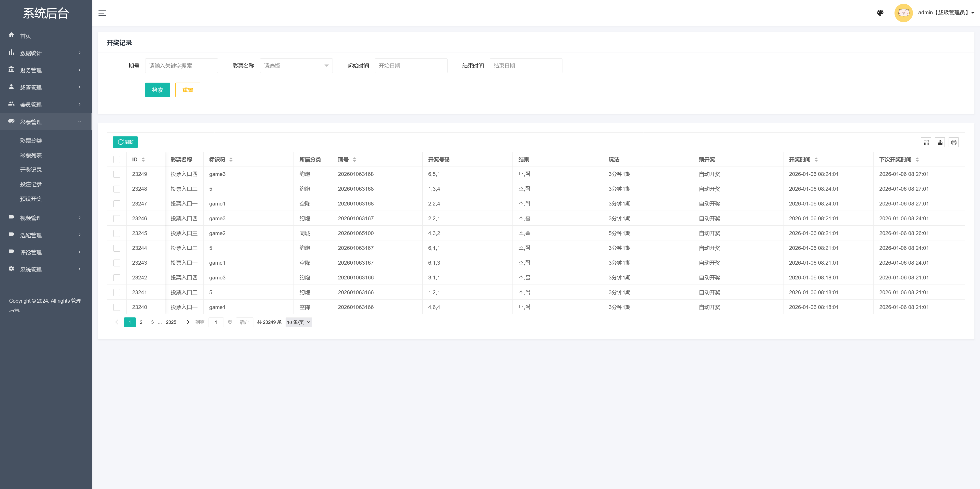Check the row with ID 23249
The width and height of the screenshot is (980, 489).
[x=117, y=174]
